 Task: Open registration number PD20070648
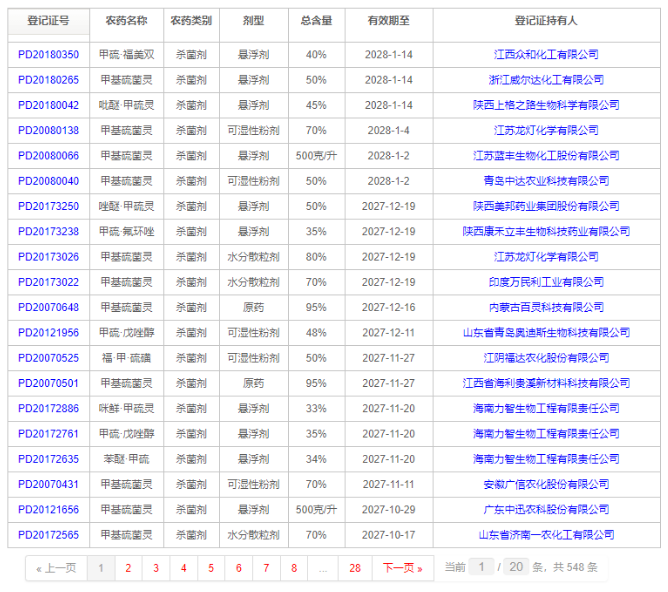48,307
